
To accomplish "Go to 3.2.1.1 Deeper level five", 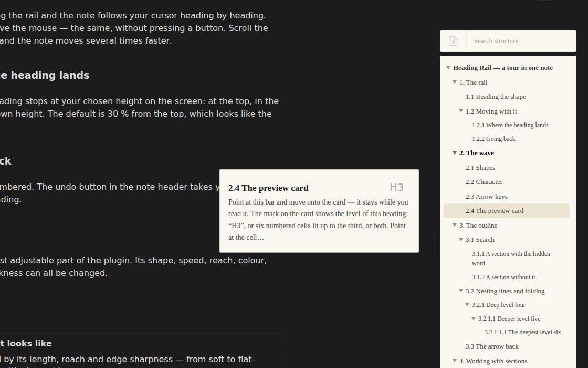I will click(x=509, y=319).
